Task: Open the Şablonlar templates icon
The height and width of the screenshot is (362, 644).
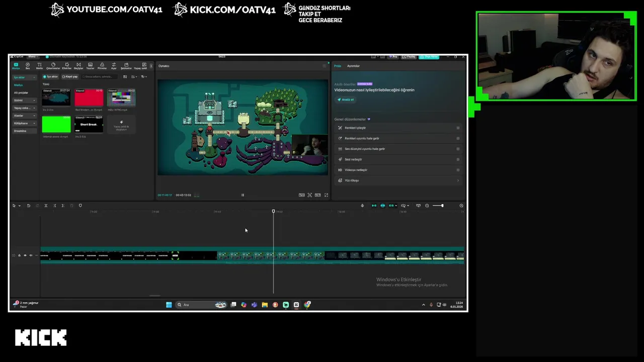Action: 126,65
